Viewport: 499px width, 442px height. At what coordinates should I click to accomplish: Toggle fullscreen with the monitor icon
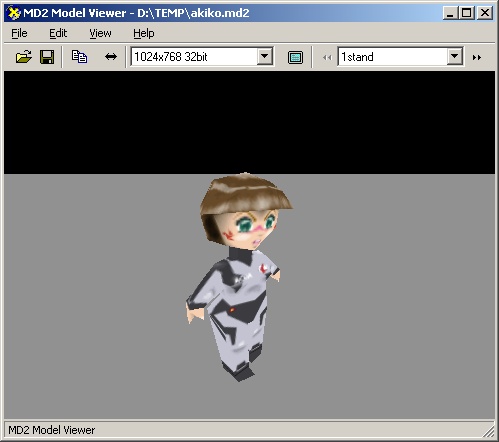pyautogui.click(x=295, y=57)
